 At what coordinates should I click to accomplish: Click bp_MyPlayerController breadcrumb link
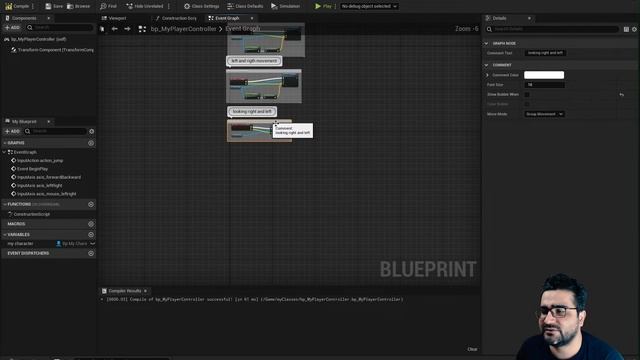click(x=183, y=29)
